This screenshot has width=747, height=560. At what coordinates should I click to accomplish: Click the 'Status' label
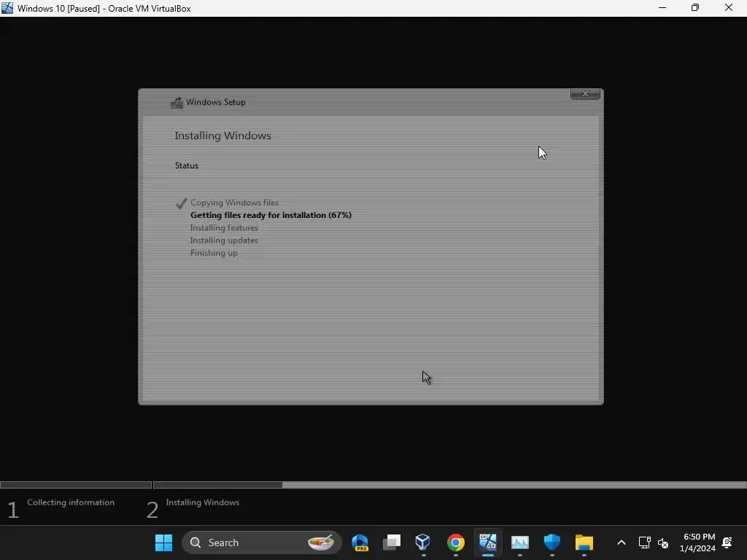point(186,166)
